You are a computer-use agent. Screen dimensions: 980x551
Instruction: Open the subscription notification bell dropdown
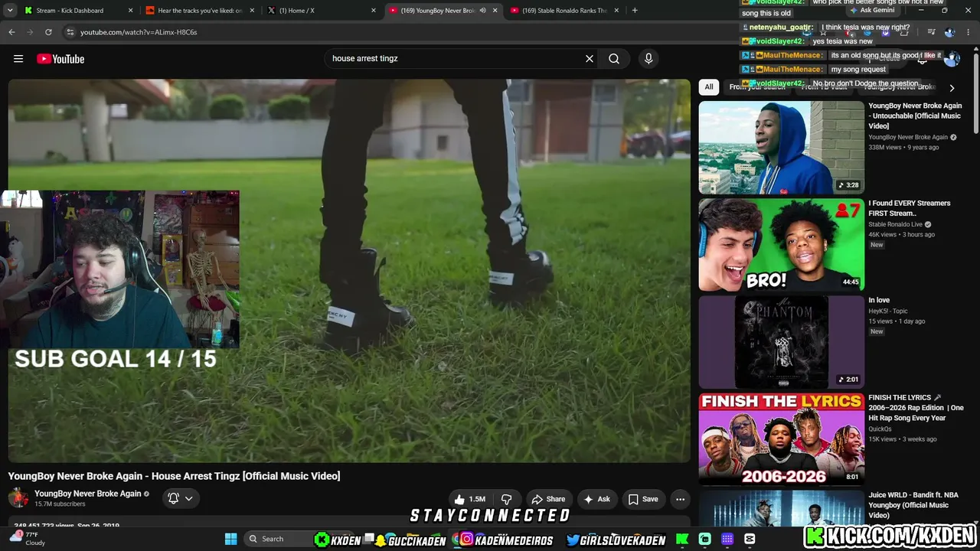[181, 499]
